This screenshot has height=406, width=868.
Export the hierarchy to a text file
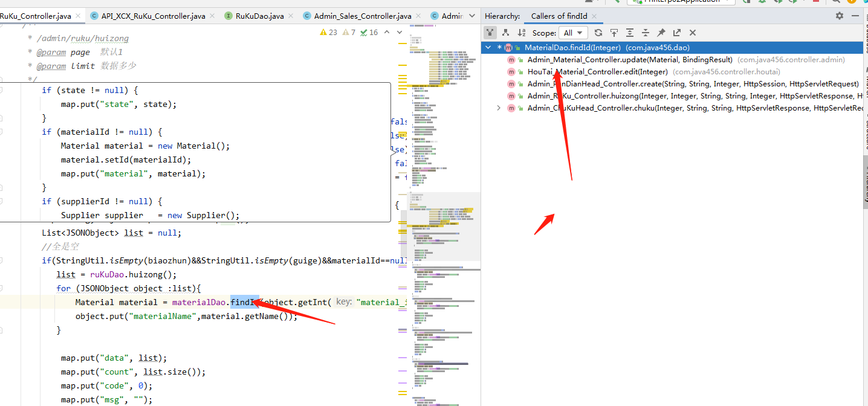[x=677, y=33]
